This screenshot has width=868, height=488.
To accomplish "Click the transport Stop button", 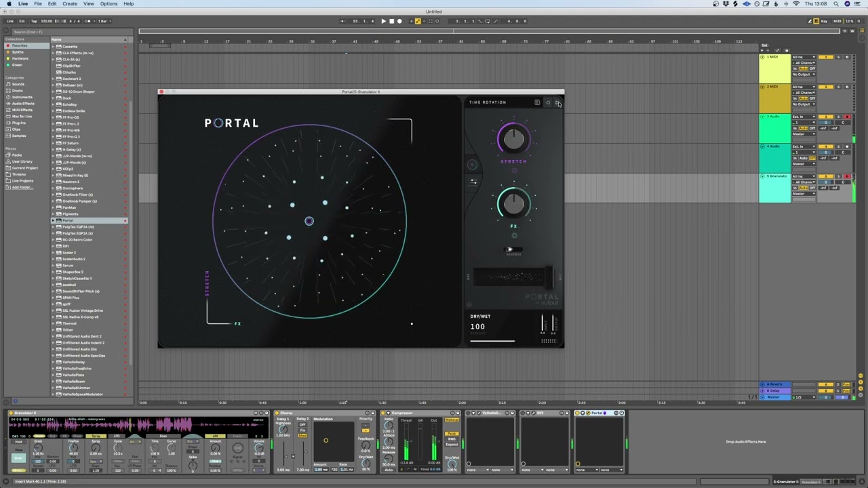I will point(391,21).
